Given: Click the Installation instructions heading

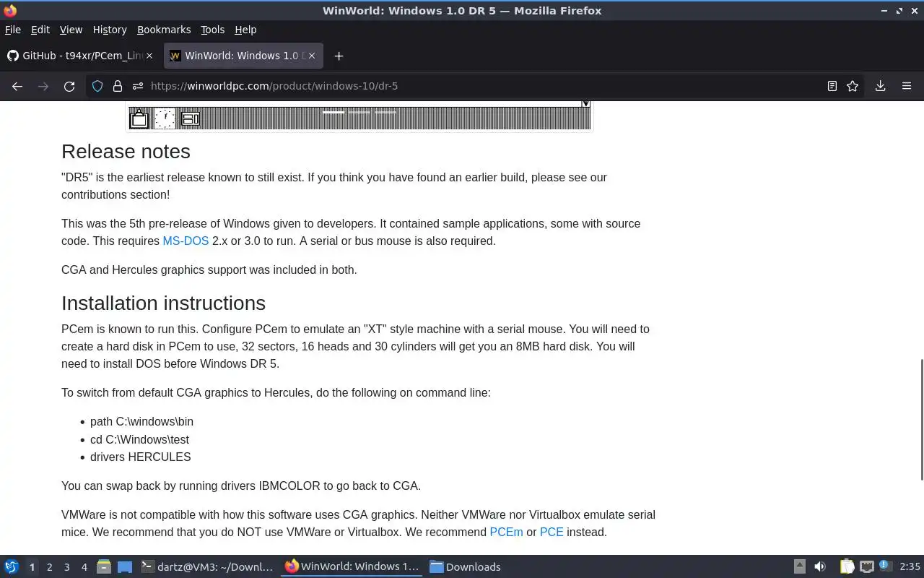Looking at the screenshot, I should pos(163,303).
